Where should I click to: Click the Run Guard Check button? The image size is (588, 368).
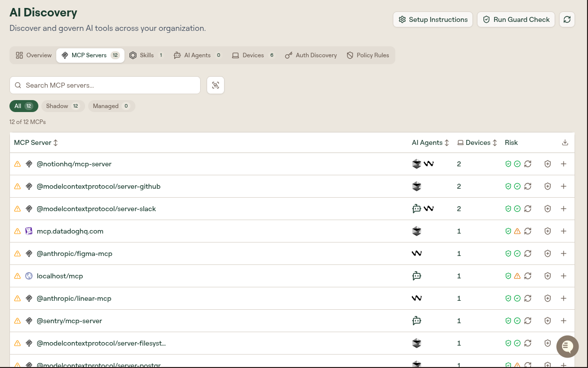[516, 19]
